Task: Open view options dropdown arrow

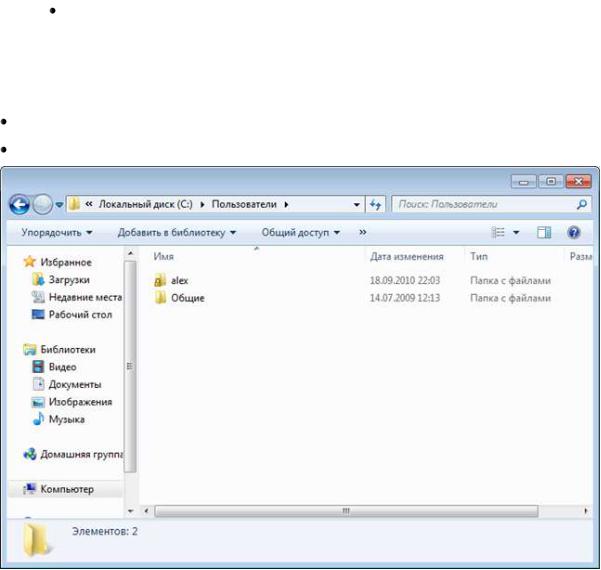Action: (516, 233)
